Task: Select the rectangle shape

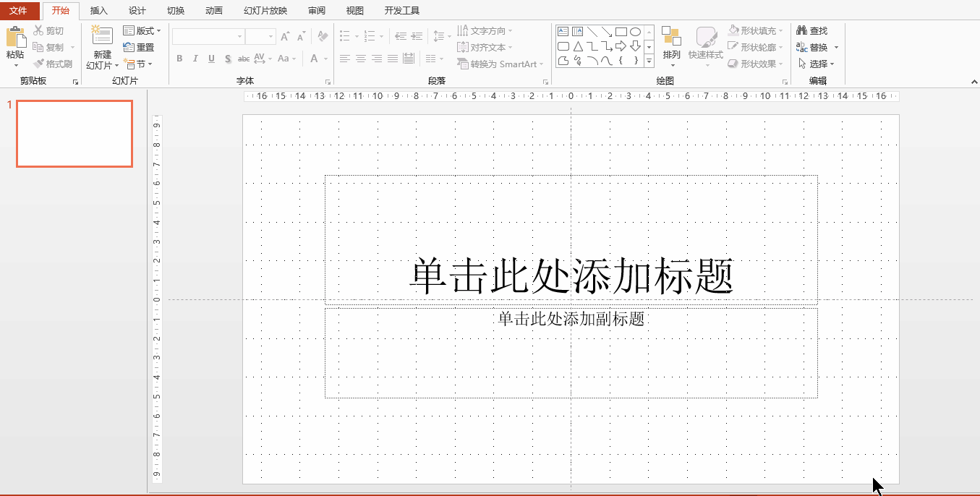Action: tap(621, 32)
